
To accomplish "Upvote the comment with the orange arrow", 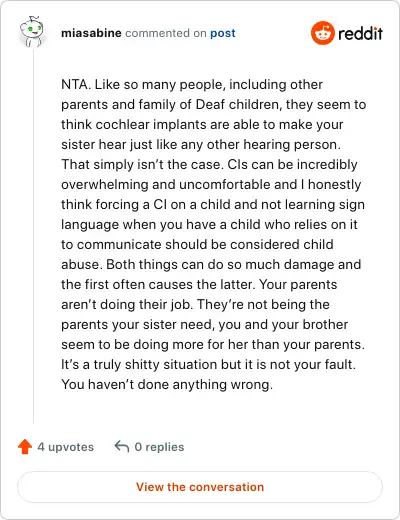I will 25,447.
